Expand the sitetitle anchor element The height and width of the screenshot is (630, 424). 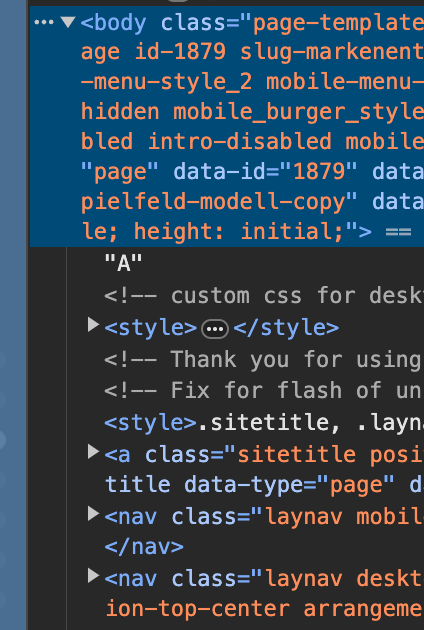click(x=93, y=452)
